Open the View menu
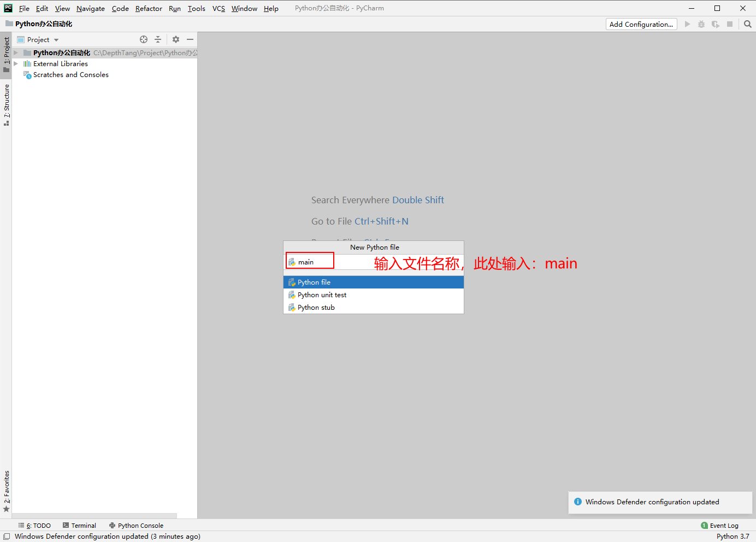The height and width of the screenshot is (542, 756). click(62, 8)
